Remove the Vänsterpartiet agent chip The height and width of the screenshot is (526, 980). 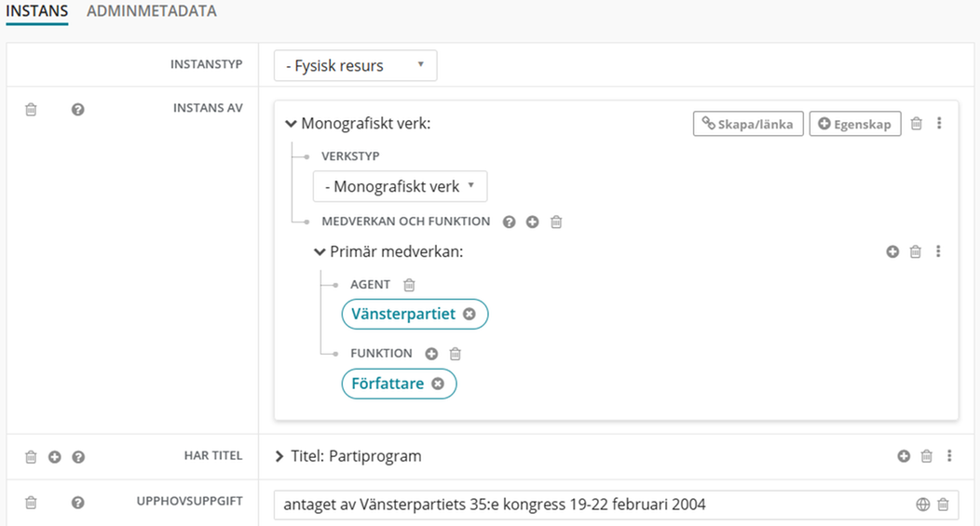pyautogui.click(x=470, y=315)
